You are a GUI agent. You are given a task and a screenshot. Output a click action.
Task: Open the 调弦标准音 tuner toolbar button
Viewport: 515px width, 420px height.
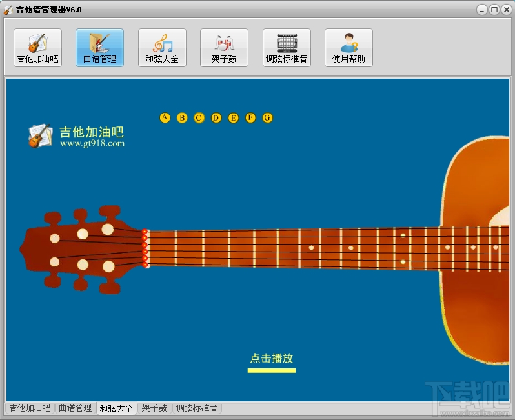click(x=287, y=48)
